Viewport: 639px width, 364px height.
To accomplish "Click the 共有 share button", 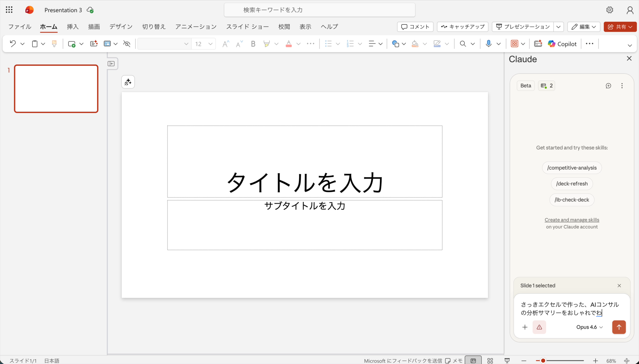I will pos(620,27).
